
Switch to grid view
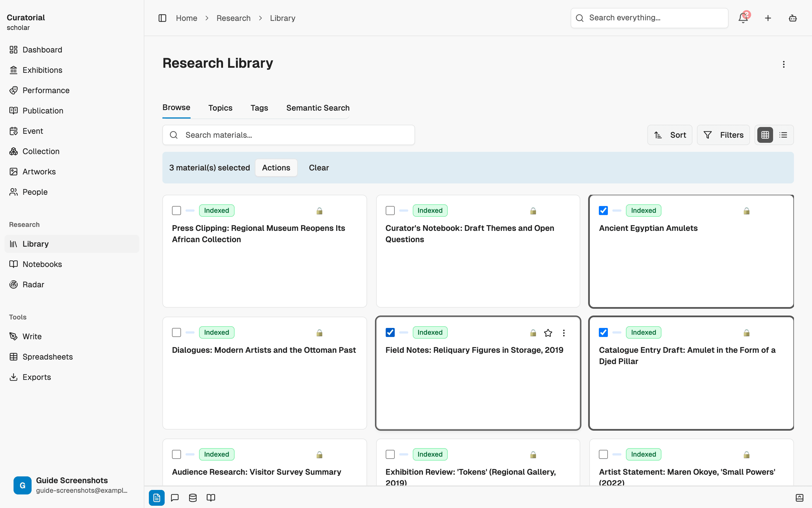[765, 135]
